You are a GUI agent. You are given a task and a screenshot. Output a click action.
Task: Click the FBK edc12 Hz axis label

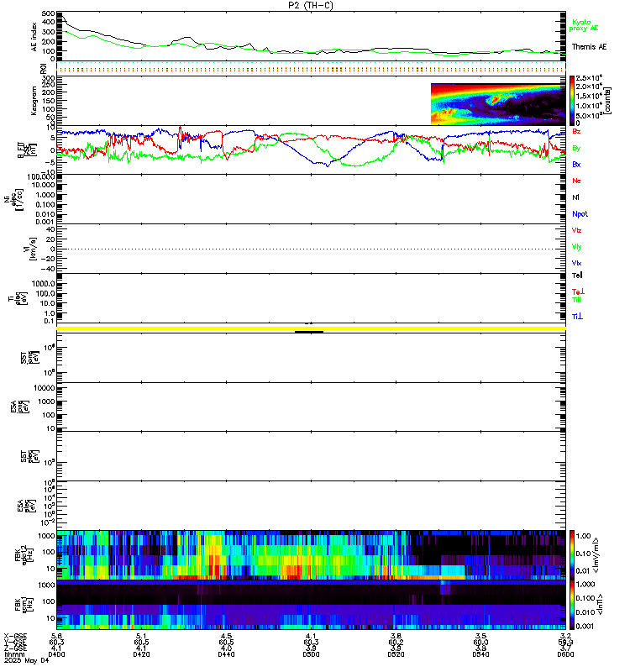pos(24,554)
